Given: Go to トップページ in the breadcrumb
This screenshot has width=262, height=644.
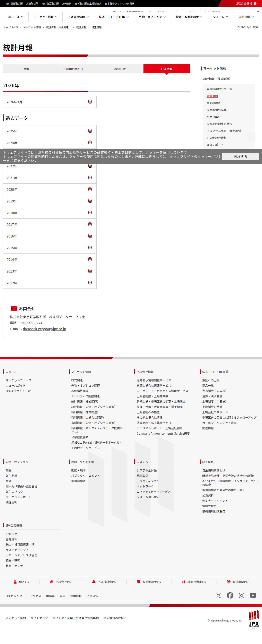Looking at the screenshot, I should [11, 27].
